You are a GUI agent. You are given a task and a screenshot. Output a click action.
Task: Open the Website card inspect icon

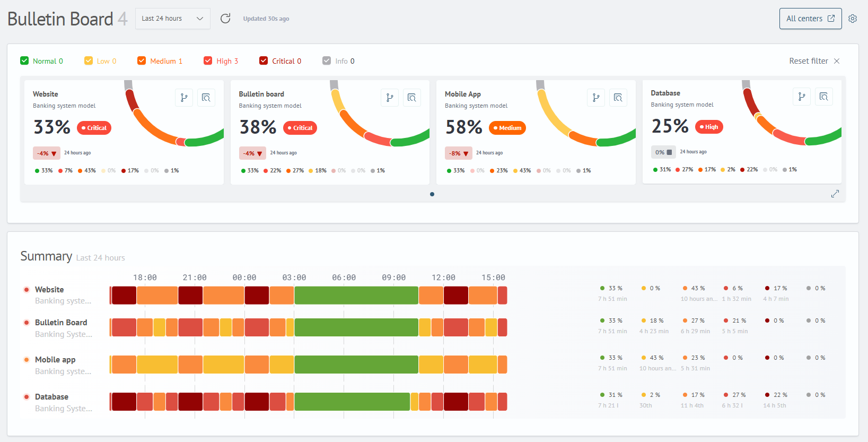pos(206,98)
